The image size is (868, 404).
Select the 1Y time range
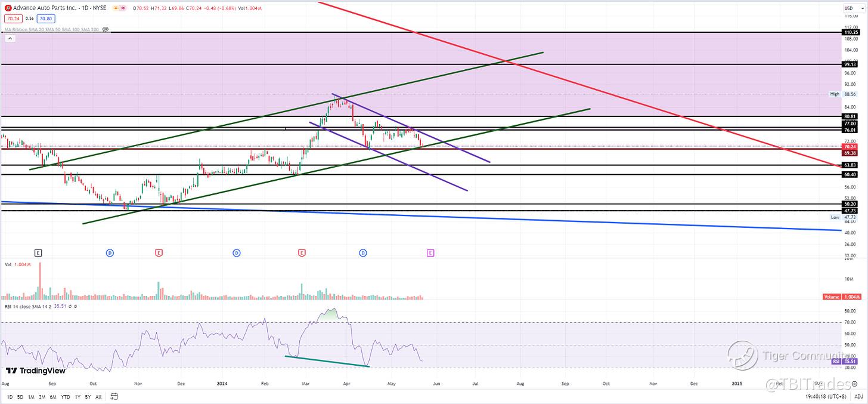click(78, 396)
